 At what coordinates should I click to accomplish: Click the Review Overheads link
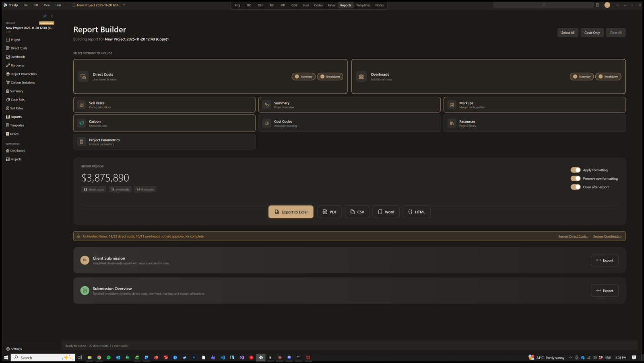[x=607, y=236]
